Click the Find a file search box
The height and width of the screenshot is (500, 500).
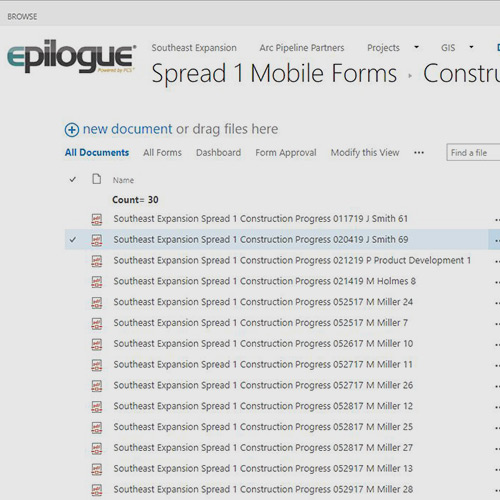click(x=473, y=153)
